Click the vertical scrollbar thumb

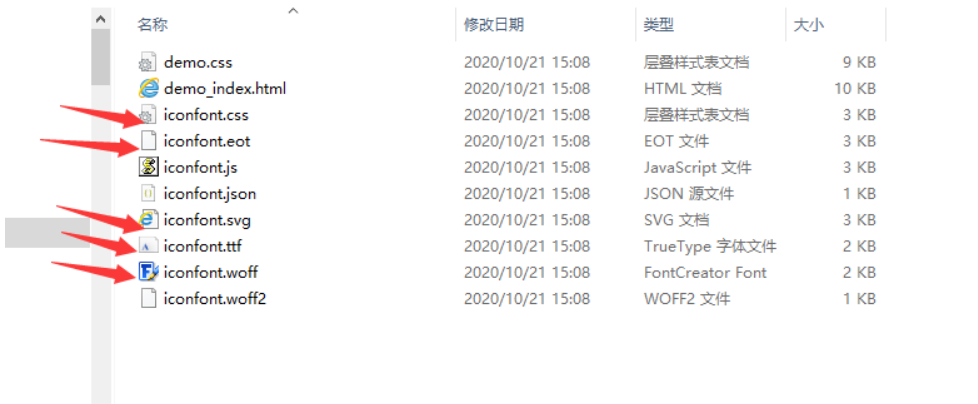pyautogui.click(x=100, y=57)
